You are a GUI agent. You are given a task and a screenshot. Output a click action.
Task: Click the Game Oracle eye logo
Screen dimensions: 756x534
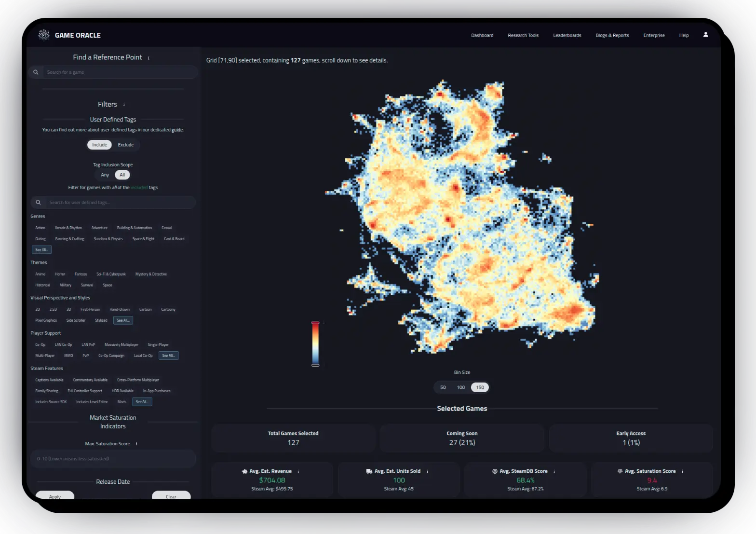point(44,35)
